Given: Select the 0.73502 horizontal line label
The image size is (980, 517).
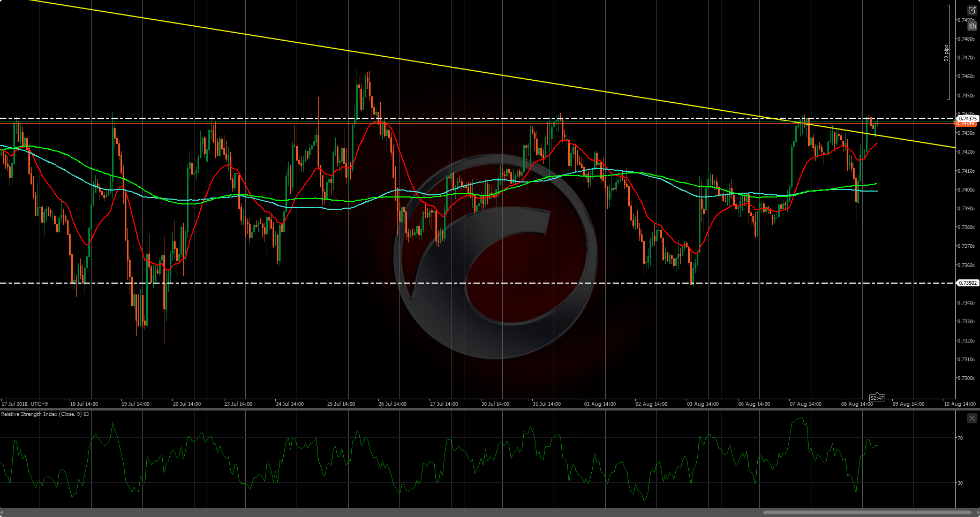Looking at the screenshot, I should tap(968, 283).
